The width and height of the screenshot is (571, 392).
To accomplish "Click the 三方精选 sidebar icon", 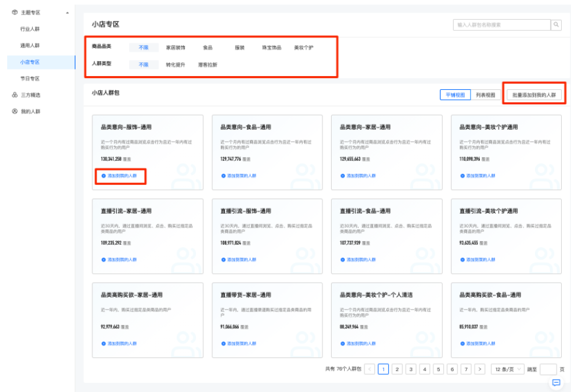I will click(x=14, y=95).
